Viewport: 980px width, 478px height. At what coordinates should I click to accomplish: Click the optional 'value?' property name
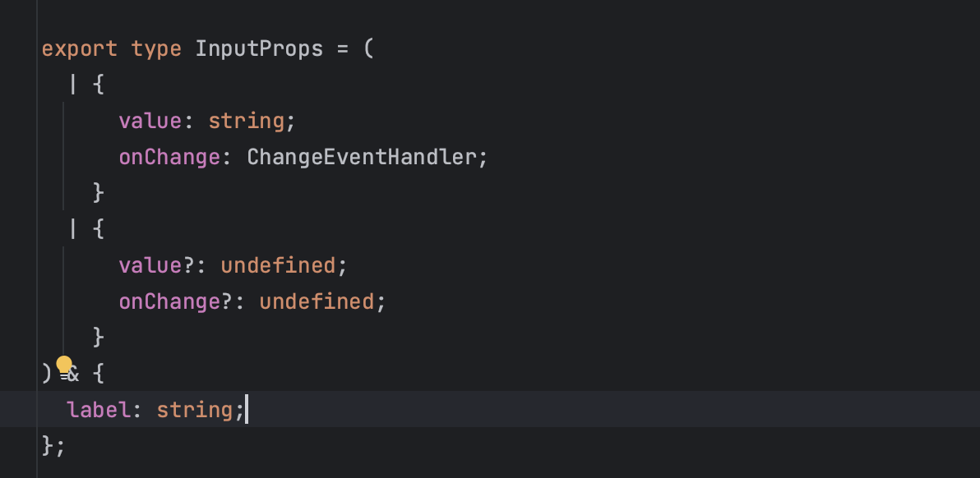156,266
